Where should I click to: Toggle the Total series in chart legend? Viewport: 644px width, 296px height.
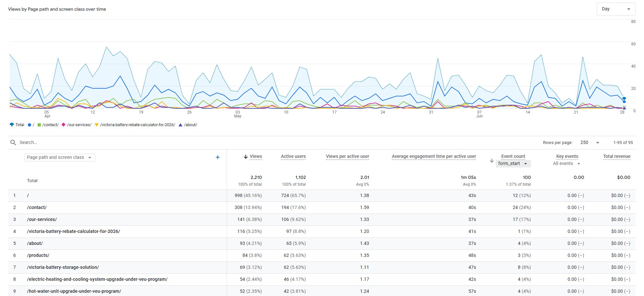pos(17,125)
